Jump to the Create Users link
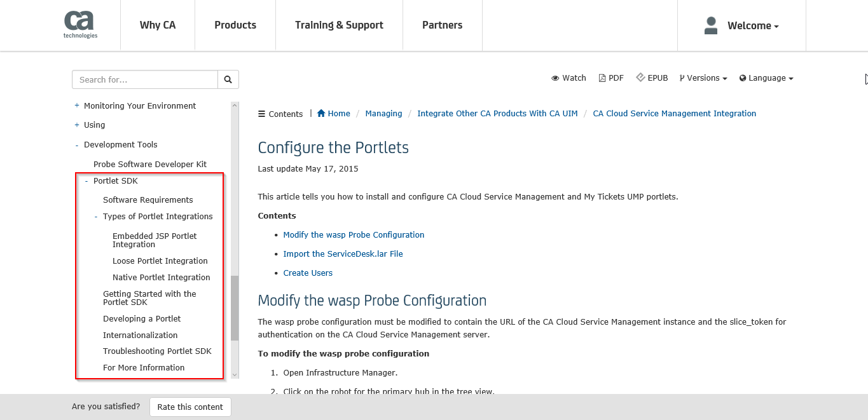This screenshot has height=420, width=868. click(308, 273)
